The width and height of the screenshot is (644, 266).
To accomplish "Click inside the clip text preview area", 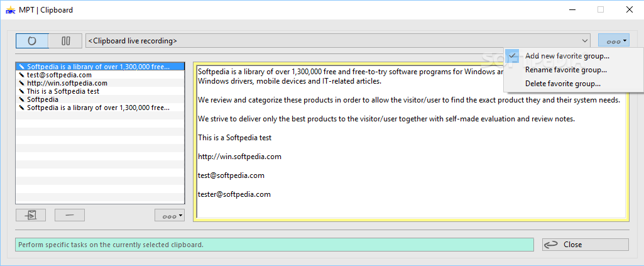I will [x=411, y=141].
